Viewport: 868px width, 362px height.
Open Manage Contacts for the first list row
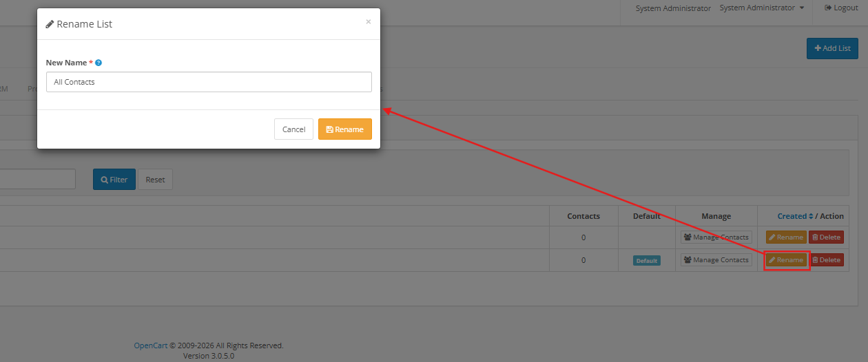716,237
